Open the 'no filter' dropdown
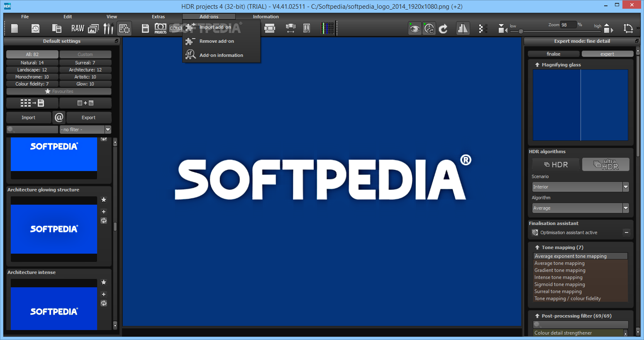This screenshot has height=340, width=644. 85,130
